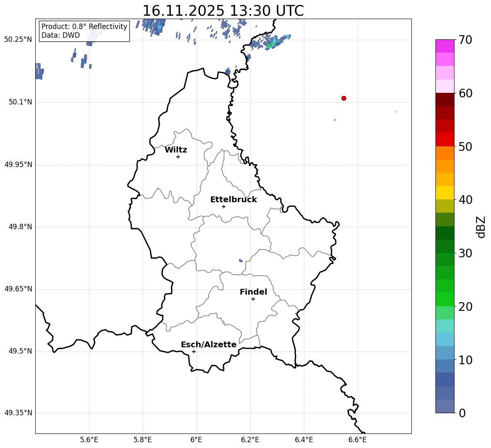This screenshot has height=448, width=491.
Task: Click the magenta colorbar swatch near 70
Action: pyautogui.click(x=445, y=46)
